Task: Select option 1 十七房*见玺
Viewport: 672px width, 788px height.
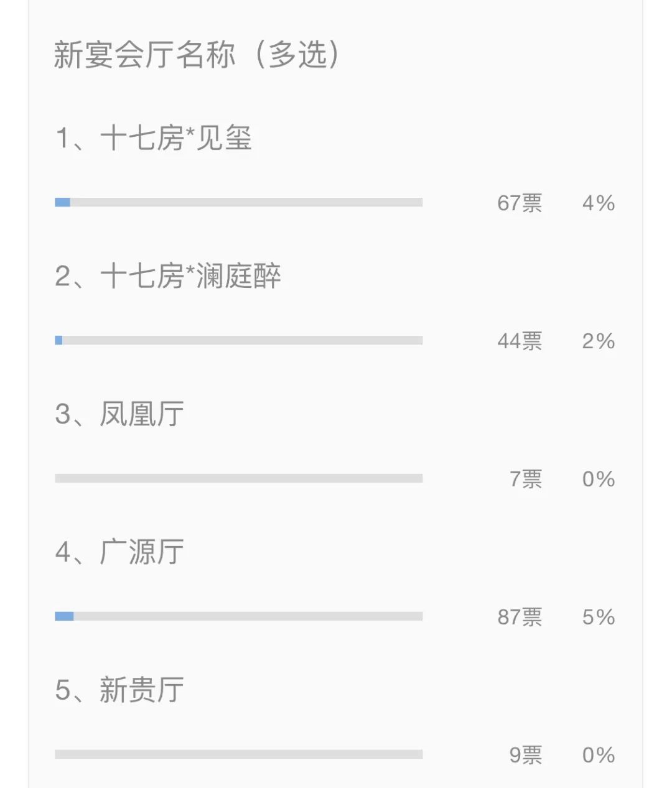Action: click(x=154, y=138)
